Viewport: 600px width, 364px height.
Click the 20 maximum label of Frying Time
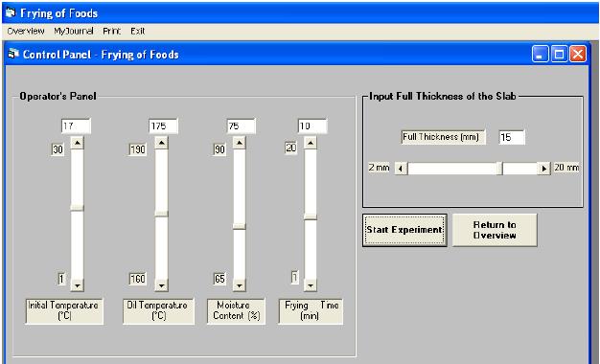point(290,148)
